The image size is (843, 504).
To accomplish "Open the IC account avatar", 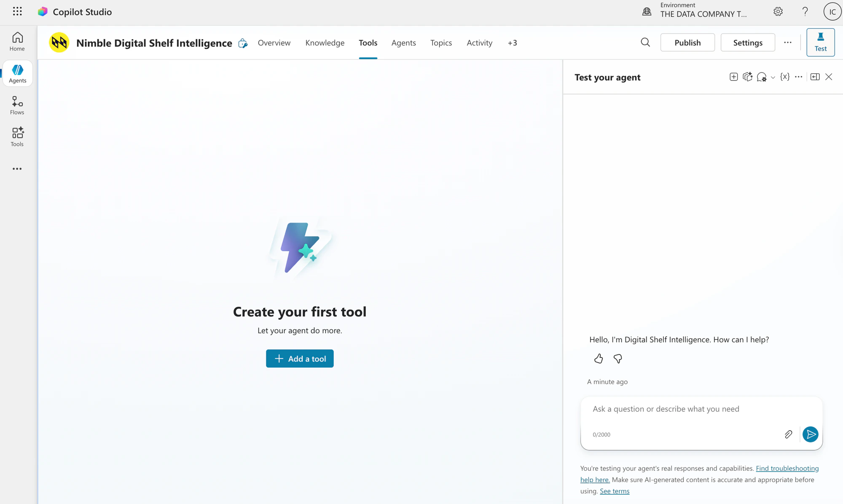I will [x=832, y=12].
